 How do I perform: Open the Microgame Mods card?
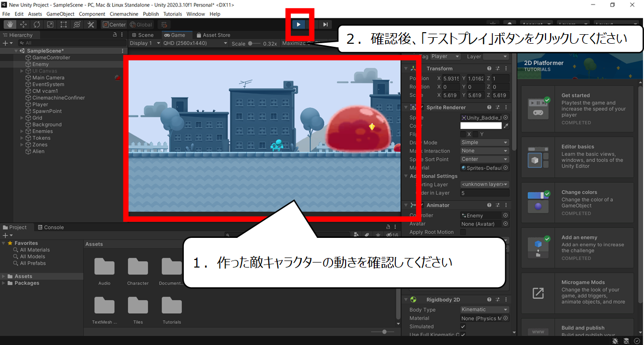click(x=577, y=293)
